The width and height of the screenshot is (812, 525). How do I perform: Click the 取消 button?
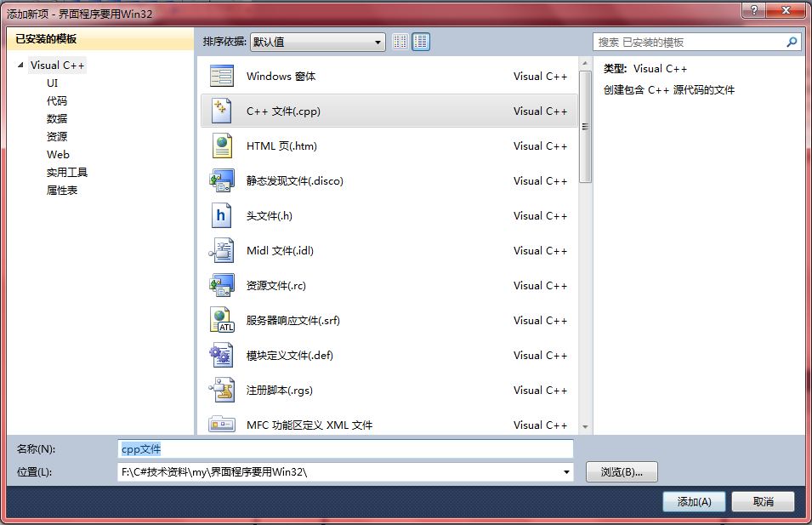coord(763,501)
